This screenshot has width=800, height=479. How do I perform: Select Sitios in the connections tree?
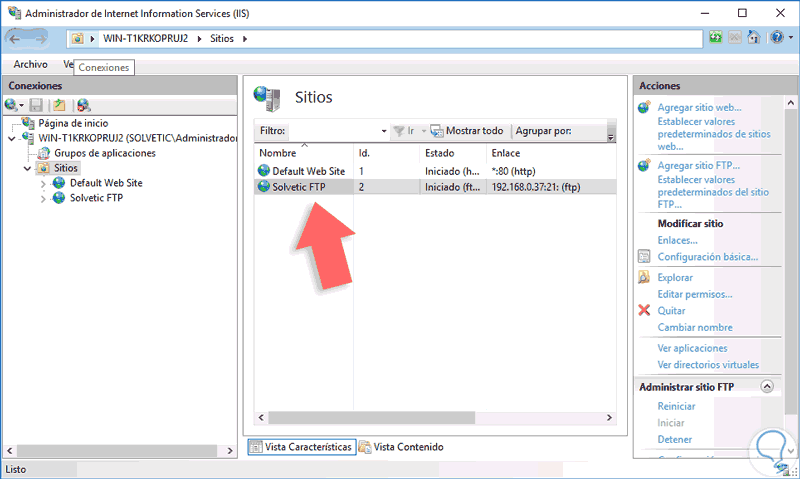tap(66, 168)
